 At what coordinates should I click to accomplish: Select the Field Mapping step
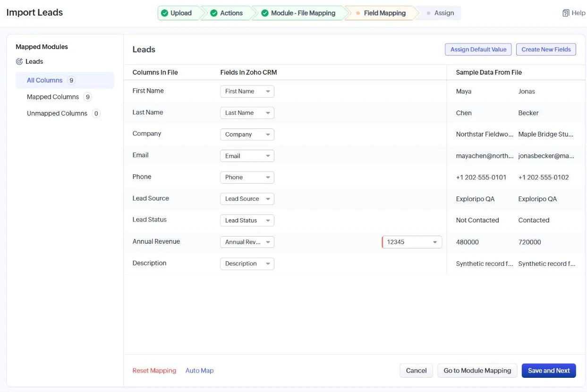pyautogui.click(x=382, y=13)
